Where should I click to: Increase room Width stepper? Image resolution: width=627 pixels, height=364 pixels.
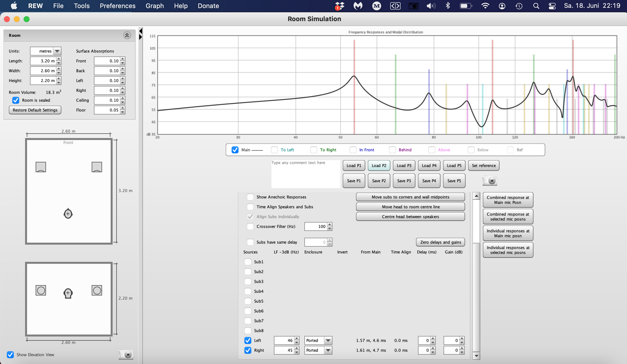59,69
